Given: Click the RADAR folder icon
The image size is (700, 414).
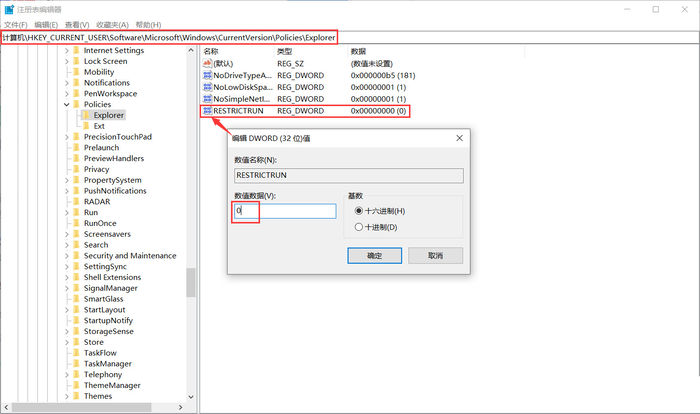Looking at the screenshot, I should pos(76,201).
